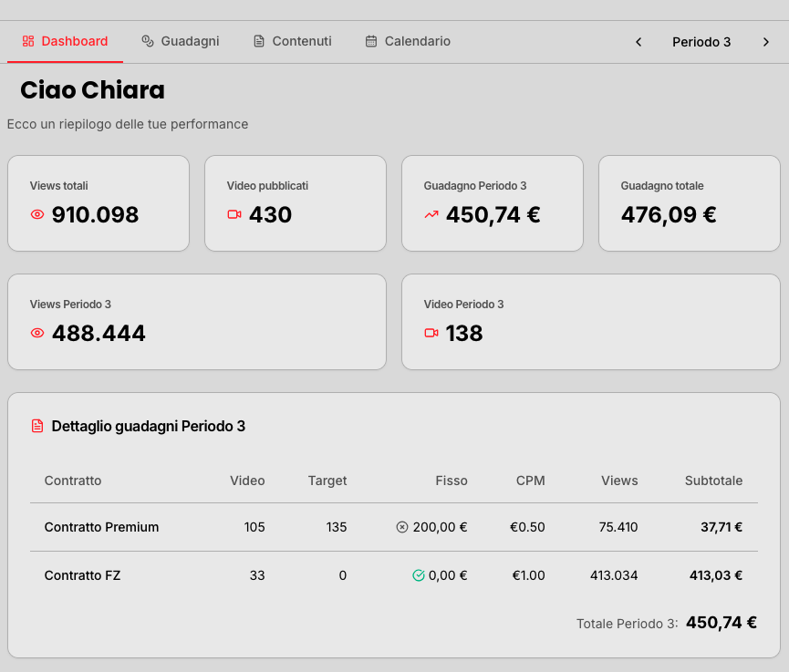The height and width of the screenshot is (672, 789).
Task: Click the Contratto column header
Action: (x=73, y=481)
